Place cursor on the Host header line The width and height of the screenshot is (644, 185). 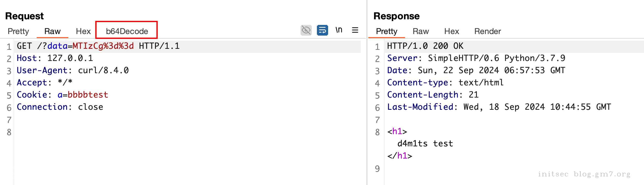(x=55, y=58)
